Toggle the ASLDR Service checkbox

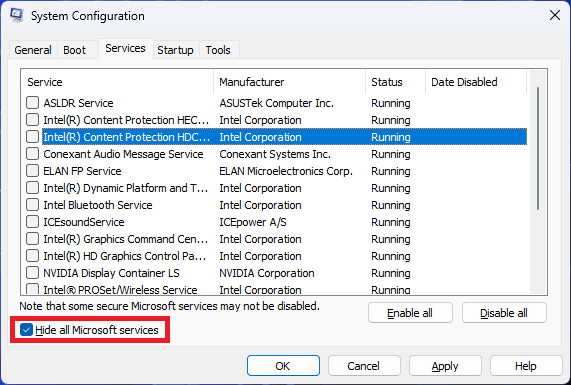(x=32, y=103)
